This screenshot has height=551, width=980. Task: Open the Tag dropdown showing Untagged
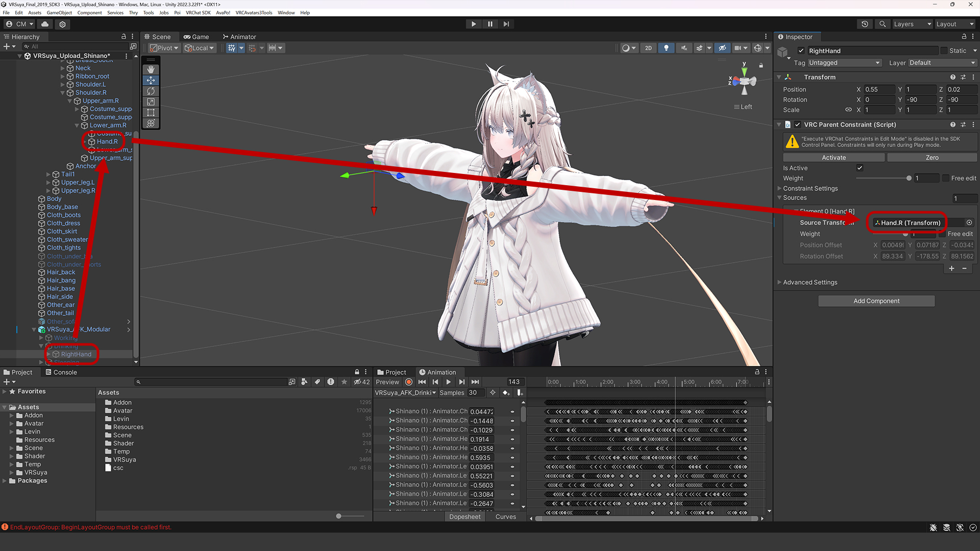pyautogui.click(x=844, y=63)
